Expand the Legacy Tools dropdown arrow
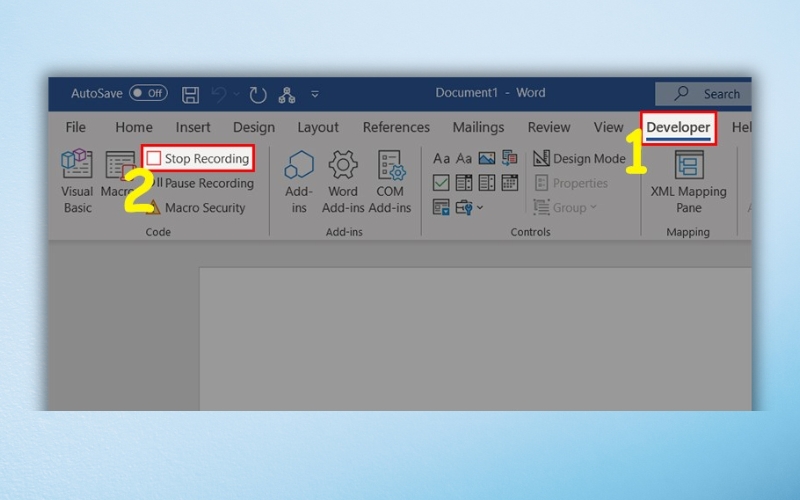This screenshot has height=500, width=800. tap(480, 208)
